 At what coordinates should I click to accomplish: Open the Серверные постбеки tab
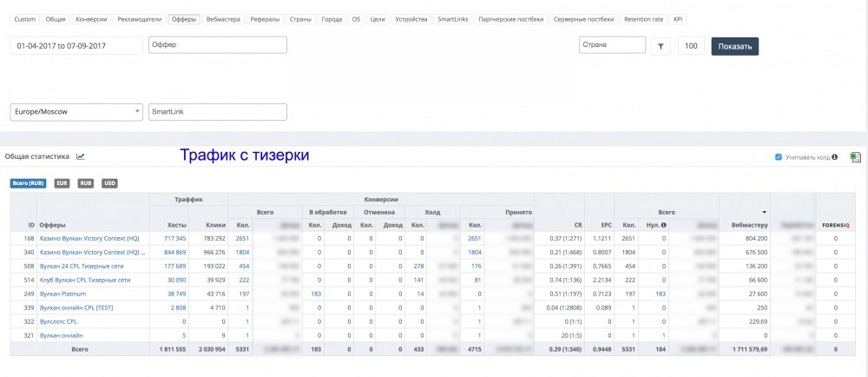click(x=583, y=19)
